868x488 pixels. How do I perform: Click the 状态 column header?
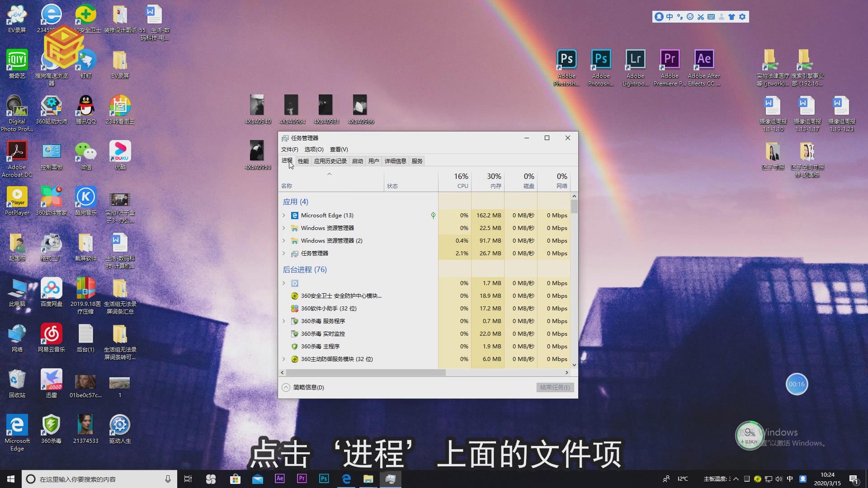tap(411, 181)
